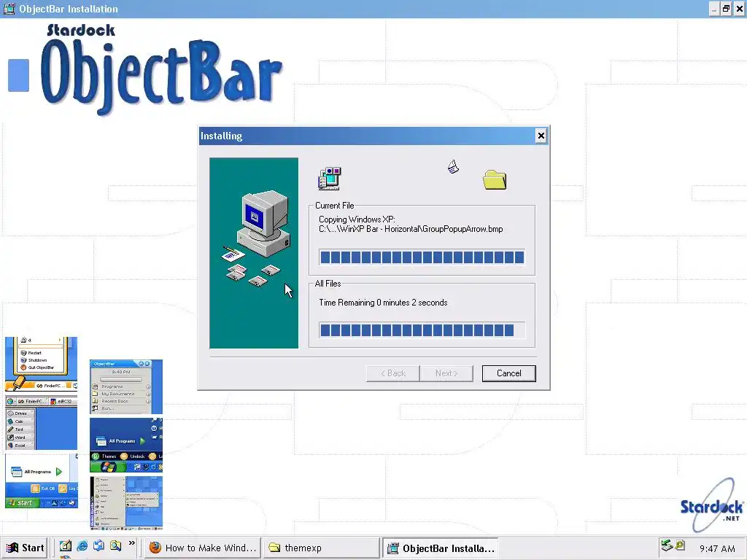The width and height of the screenshot is (747, 560).
Task: Click the Restart/Shutdown menu screenshot thumbnail
Action: tap(42, 364)
